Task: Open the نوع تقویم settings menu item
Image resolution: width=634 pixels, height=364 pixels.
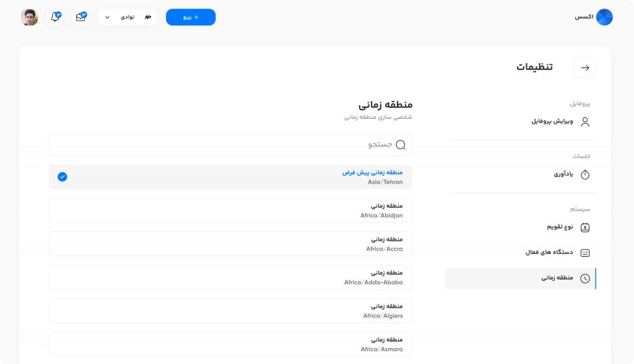Action: tap(520, 227)
